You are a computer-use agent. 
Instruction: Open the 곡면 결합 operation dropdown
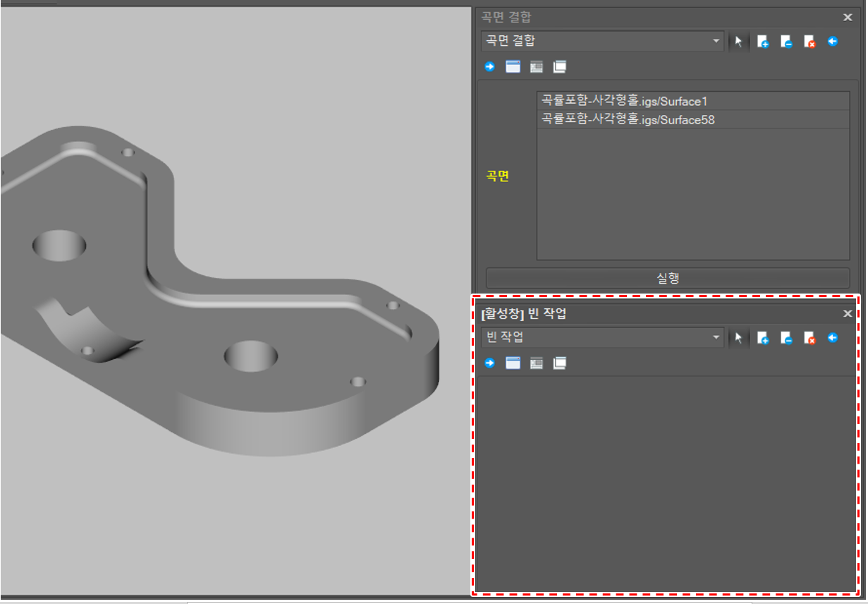(716, 42)
